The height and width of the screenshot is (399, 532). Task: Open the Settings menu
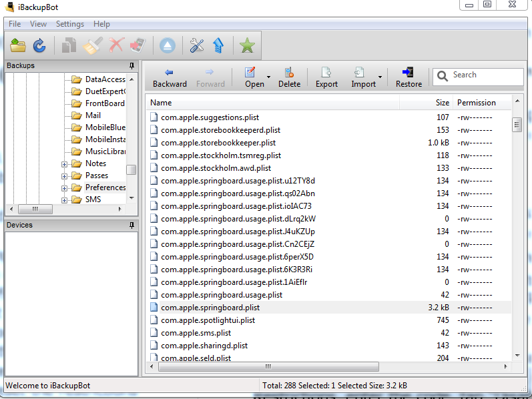(70, 24)
